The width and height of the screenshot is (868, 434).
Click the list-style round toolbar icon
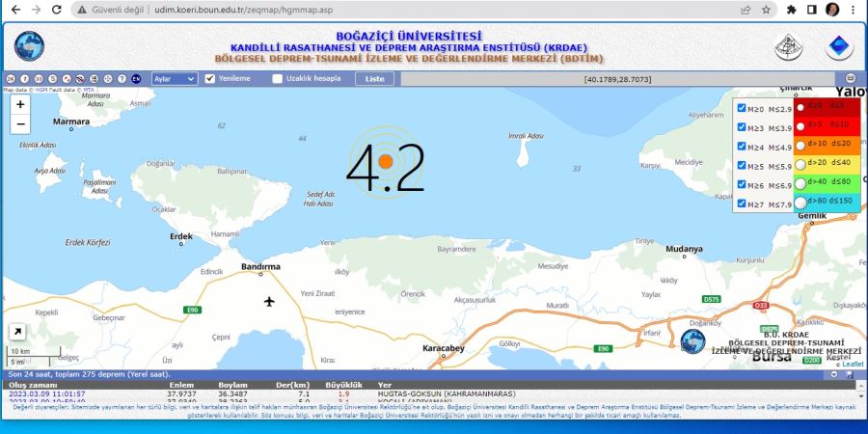[94, 79]
